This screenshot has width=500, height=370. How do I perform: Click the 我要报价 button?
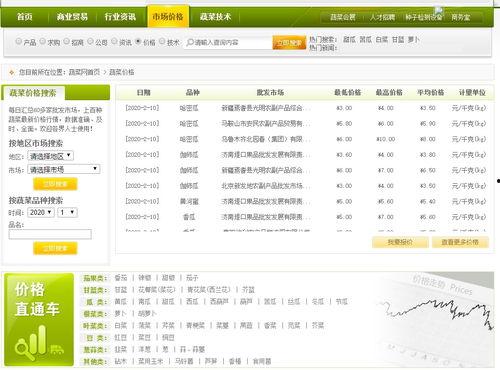[x=400, y=242]
